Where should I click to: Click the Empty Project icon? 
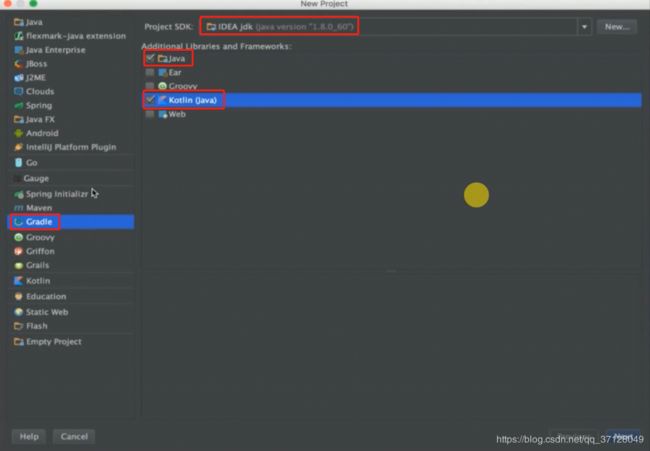point(19,342)
